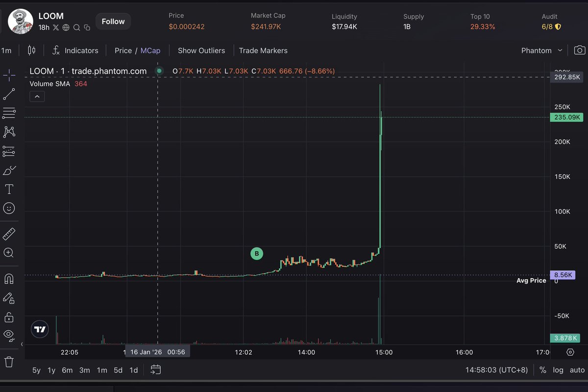The width and height of the screenshot is (588, 392).
Task: Switch chart to MCap mode
Action: coord(150,51)
